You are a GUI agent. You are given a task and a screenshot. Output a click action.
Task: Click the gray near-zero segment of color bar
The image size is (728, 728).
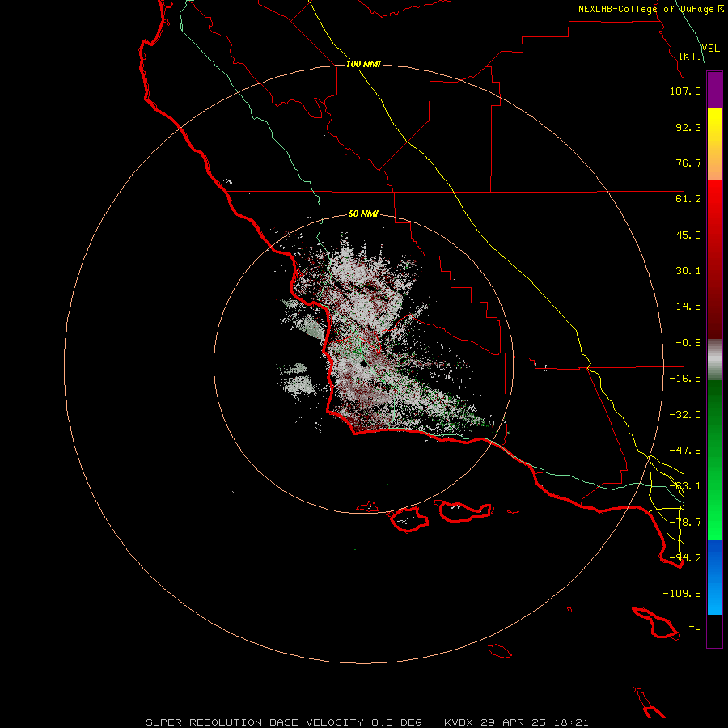(714, 360)
